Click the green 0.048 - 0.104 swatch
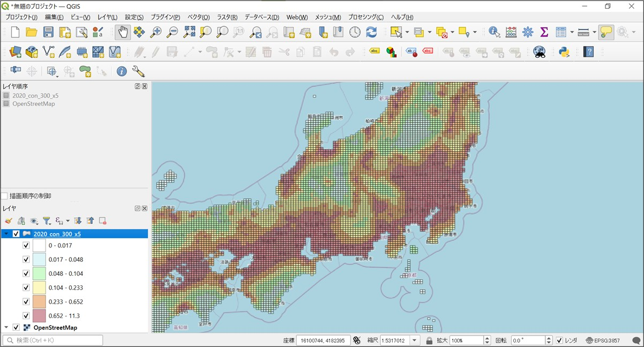This screenshot has height=347, width=644. (40, 274)
